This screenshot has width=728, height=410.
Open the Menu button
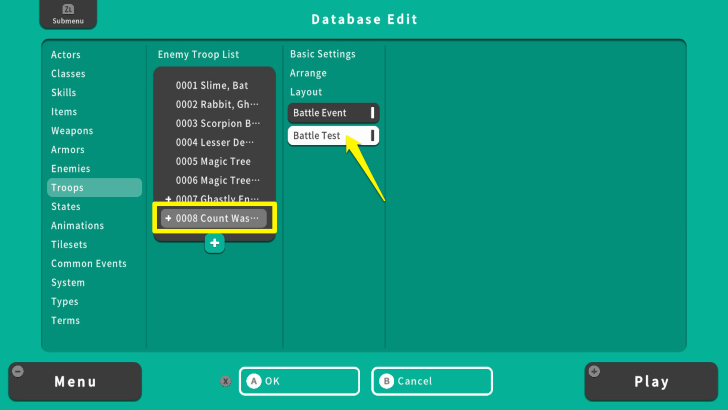pyautogui.click(x=75, y=382)
